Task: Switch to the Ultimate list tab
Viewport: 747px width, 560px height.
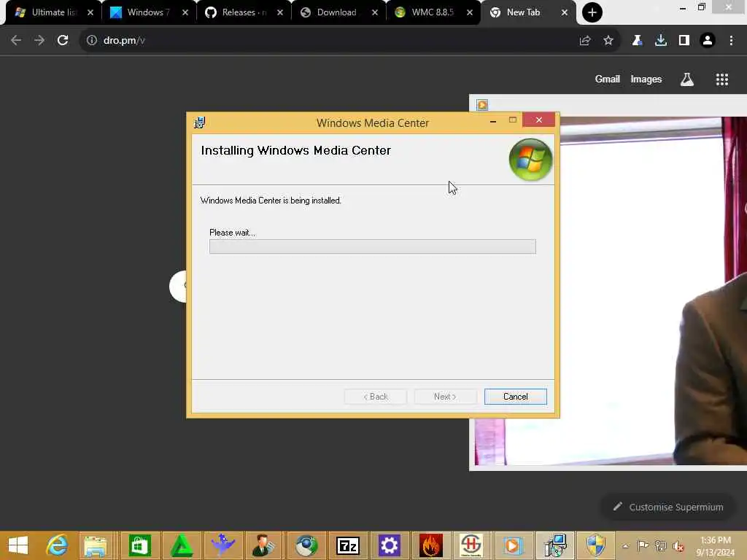Action: pyautogui.click(x=47, y=12)
